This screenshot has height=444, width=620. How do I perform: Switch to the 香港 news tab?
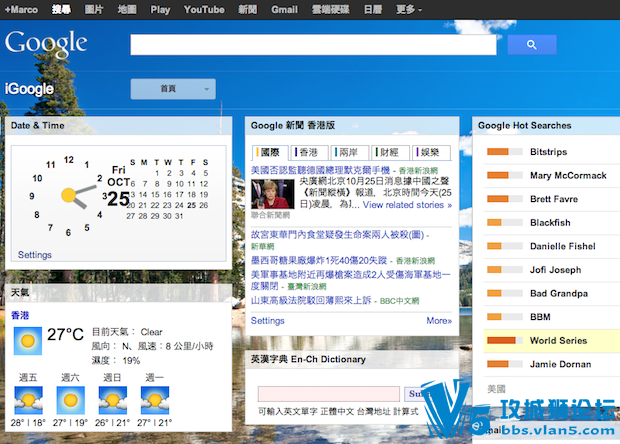pyautogui.click(x=309, y=152)
